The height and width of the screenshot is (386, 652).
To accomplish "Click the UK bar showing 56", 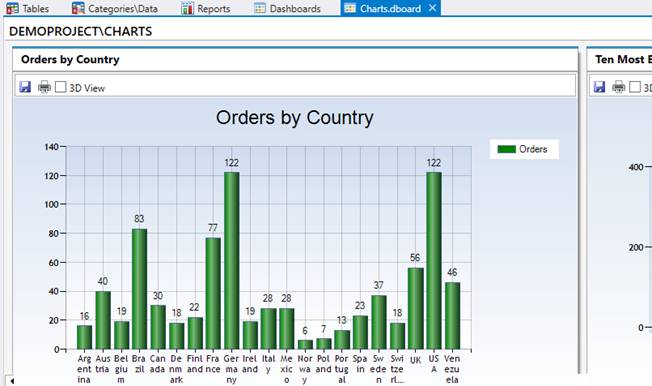I will pos(415,308).
